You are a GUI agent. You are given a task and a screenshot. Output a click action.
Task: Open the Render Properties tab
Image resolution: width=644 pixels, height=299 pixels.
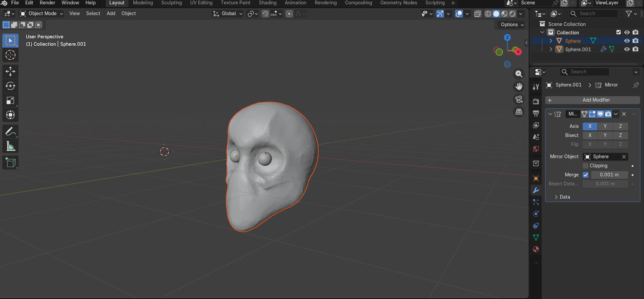pos(535,101)
